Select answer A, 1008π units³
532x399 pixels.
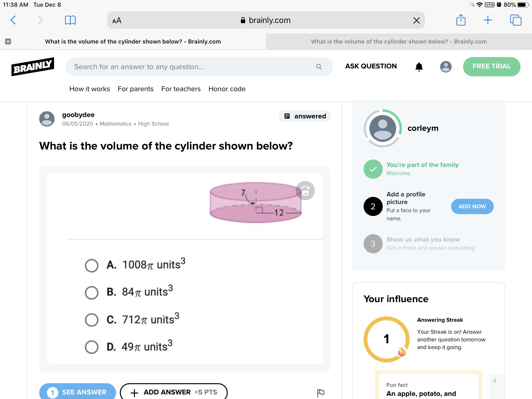(92, 266)
